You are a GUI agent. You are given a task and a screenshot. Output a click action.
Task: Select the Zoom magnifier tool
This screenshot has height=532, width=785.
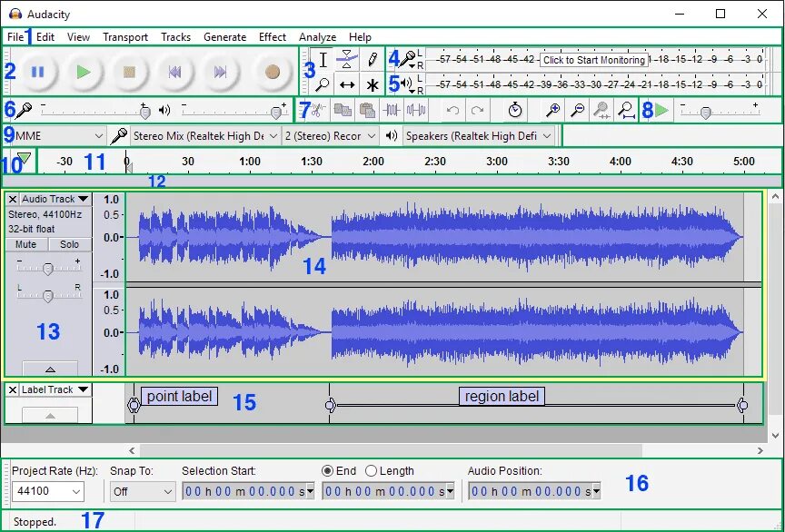click(323, 84)
